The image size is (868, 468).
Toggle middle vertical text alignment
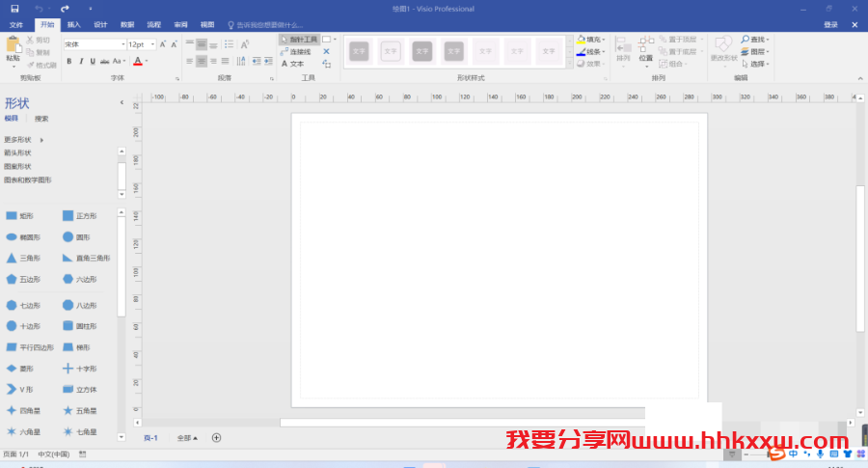click(202, 44)
